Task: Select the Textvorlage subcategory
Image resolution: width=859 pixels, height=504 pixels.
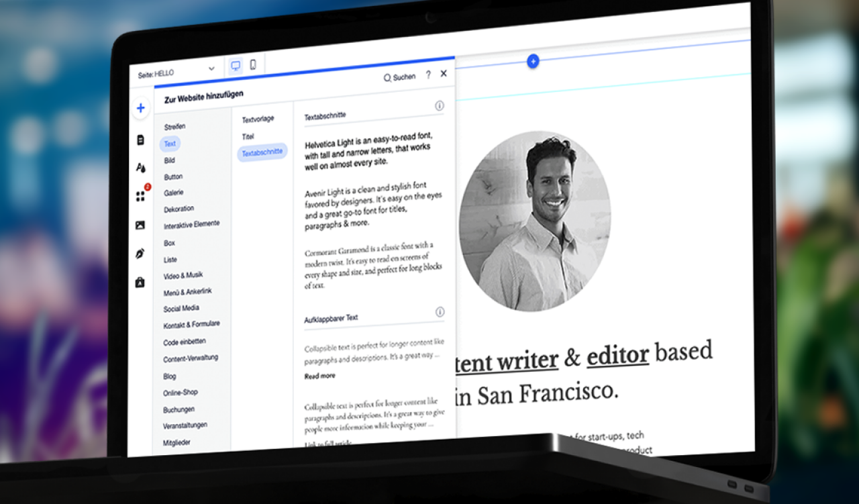Action: coord(258,119)
